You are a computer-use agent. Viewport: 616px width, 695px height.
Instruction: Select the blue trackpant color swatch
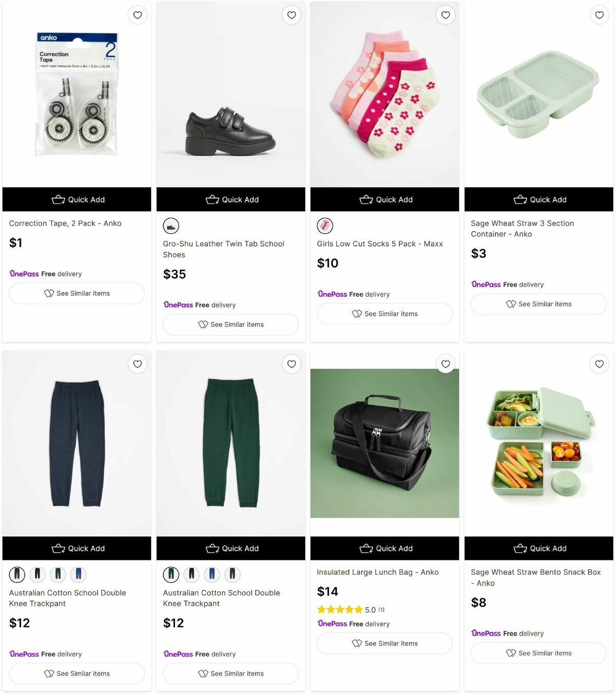[78, 575]
